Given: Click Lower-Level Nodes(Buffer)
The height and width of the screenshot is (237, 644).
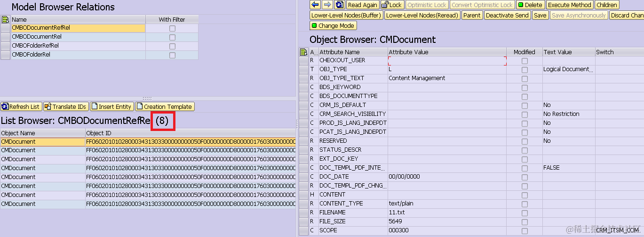Looking at the screenshot, I should pyautogui.click(x=346, y=15).
